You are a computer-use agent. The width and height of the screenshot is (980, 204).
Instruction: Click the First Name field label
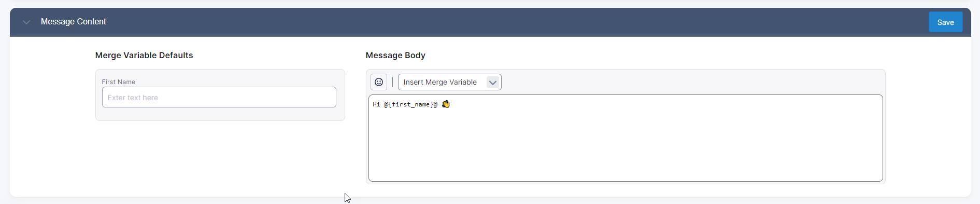(118, 82)
